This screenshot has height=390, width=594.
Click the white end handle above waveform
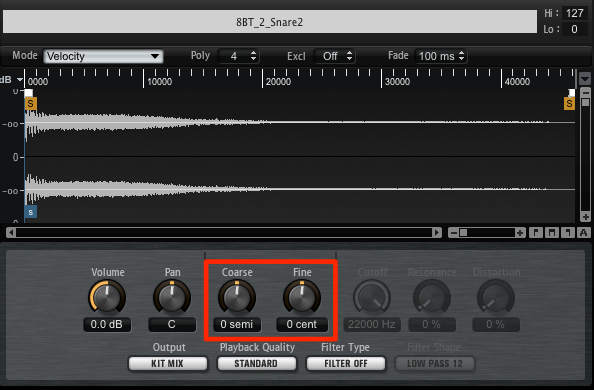coord(572,93)
